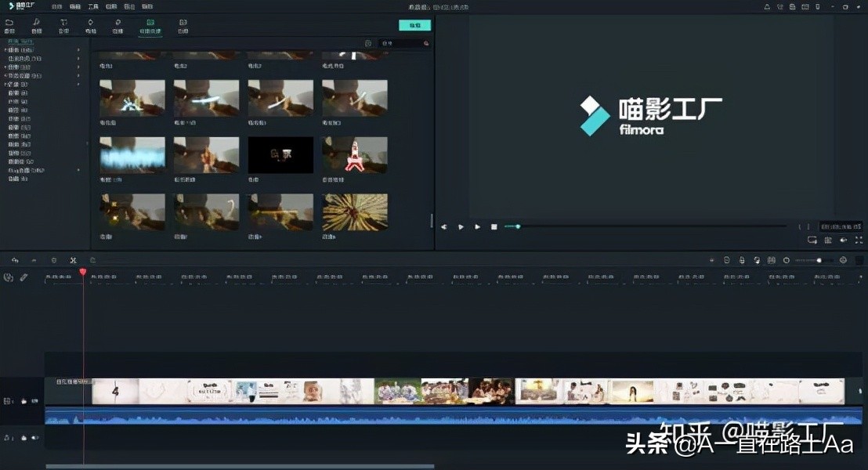Expand the topmost category arrow in the library tree
The width and height of the screenshot is (868, 470).
78,50
